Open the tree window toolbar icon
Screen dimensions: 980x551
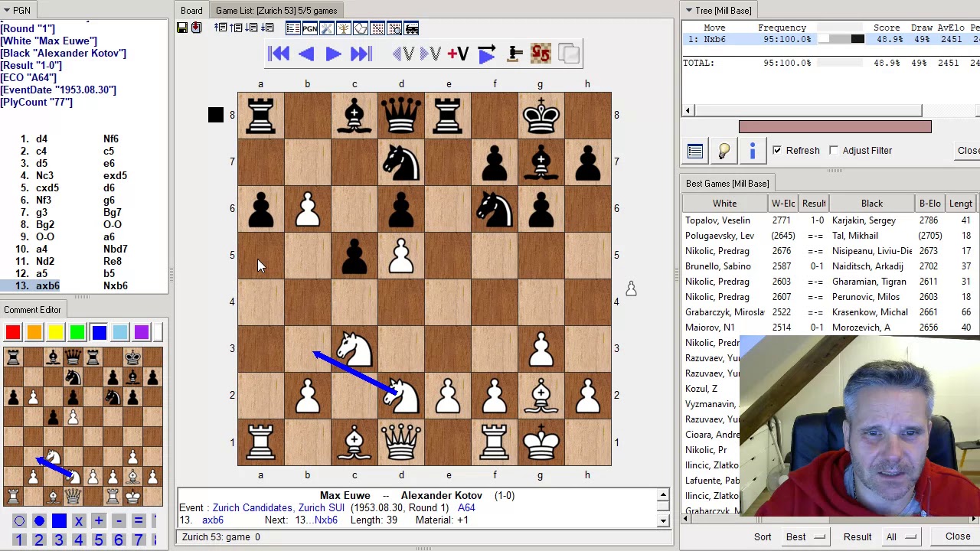[343, 28]
